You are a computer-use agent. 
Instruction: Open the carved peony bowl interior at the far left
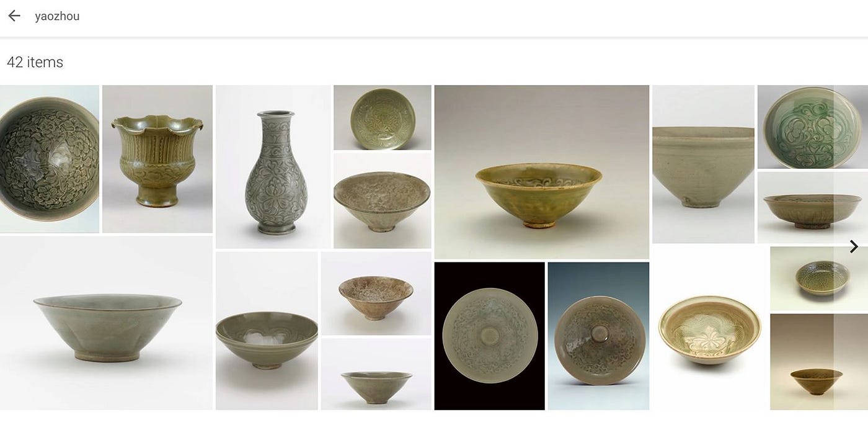tap(50, 159)
